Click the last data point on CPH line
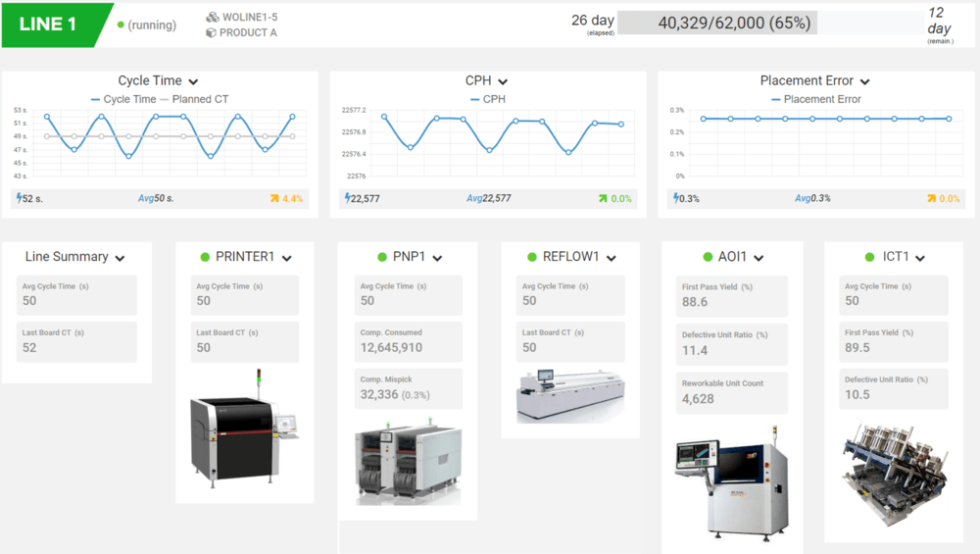Viewport: 980px width, 554px height. [621, 125]
